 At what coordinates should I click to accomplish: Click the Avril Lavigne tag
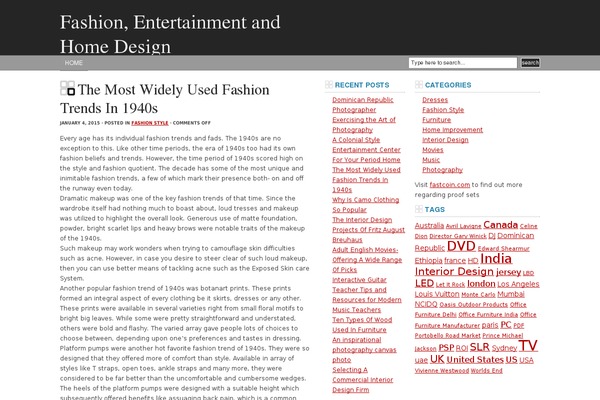click(x=463, y=226)
